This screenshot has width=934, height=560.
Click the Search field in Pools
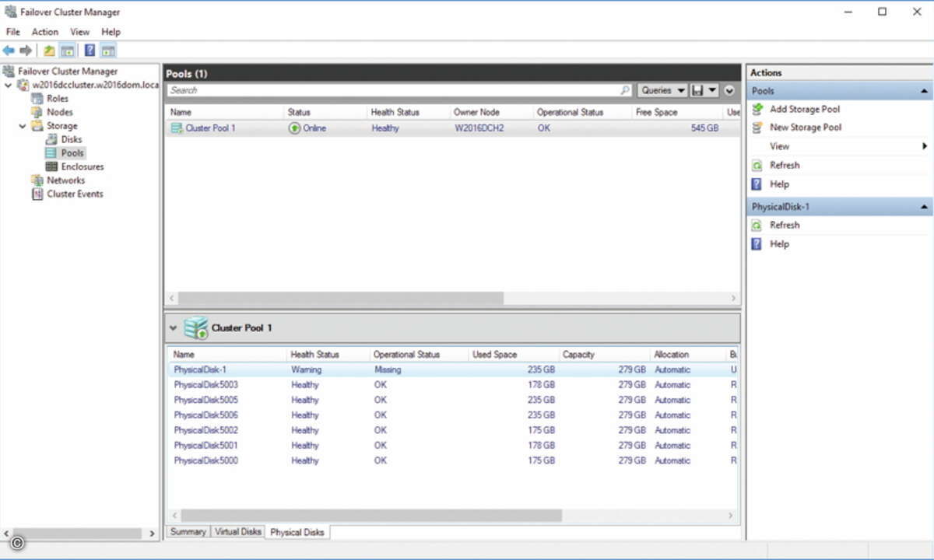click(x=395, y=90)
